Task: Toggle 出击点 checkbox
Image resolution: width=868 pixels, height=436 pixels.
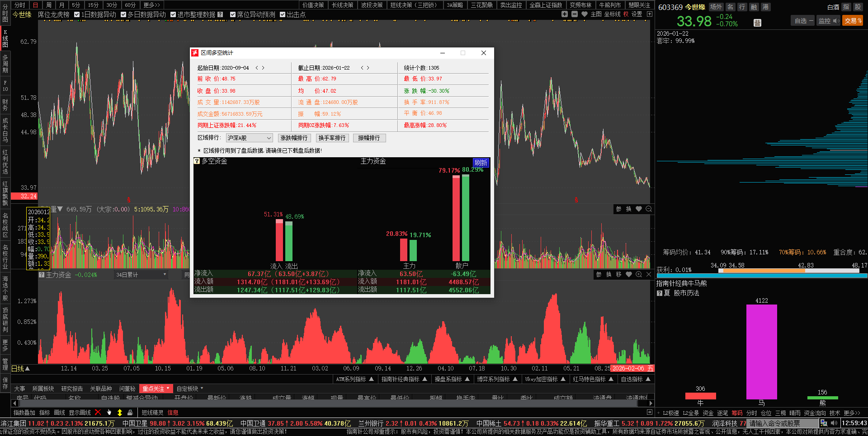Action: [283, 14]
